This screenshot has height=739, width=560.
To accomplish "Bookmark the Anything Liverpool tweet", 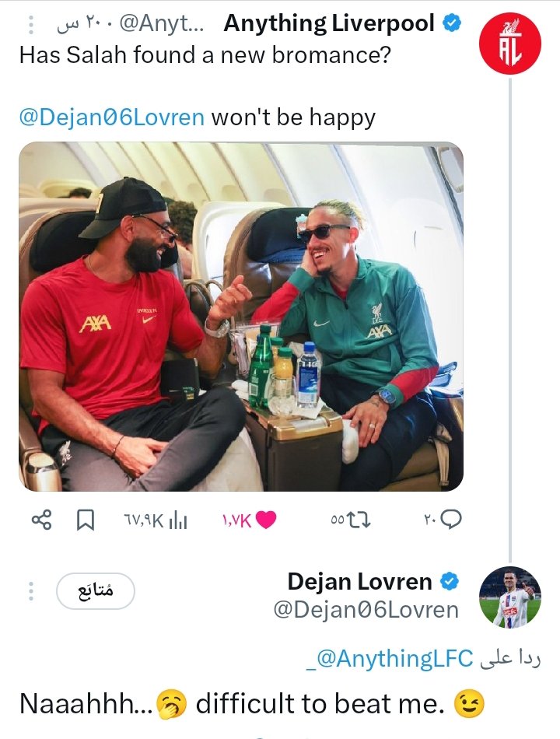I will [x=86, y=520].
